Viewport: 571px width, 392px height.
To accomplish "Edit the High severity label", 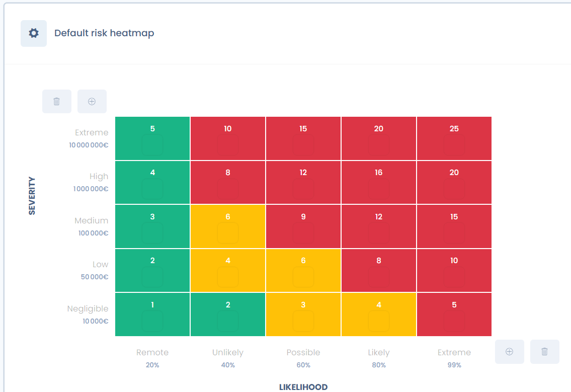I will click(99, 177).
